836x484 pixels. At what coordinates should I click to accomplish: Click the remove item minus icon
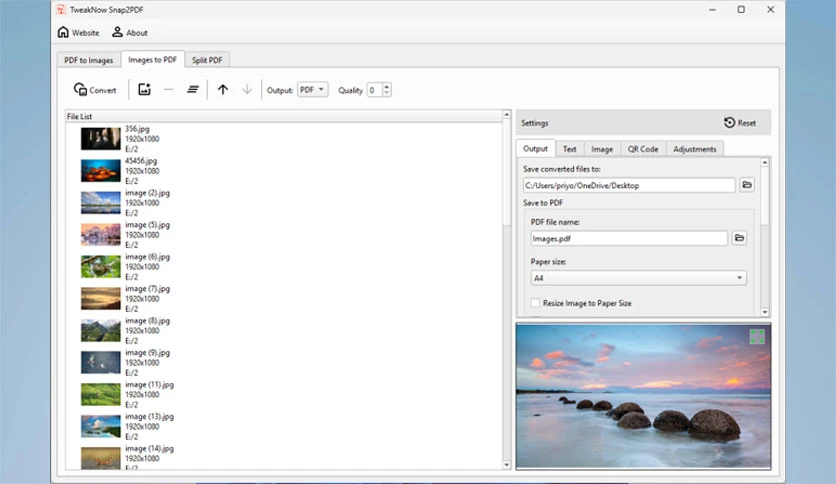(x=168, y=90)
